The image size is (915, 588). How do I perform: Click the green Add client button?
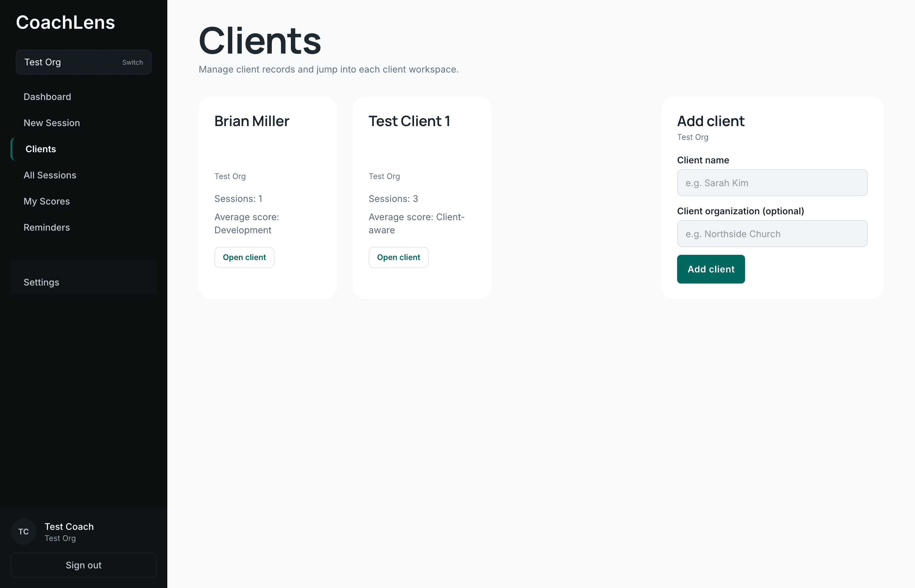[711, 269]
